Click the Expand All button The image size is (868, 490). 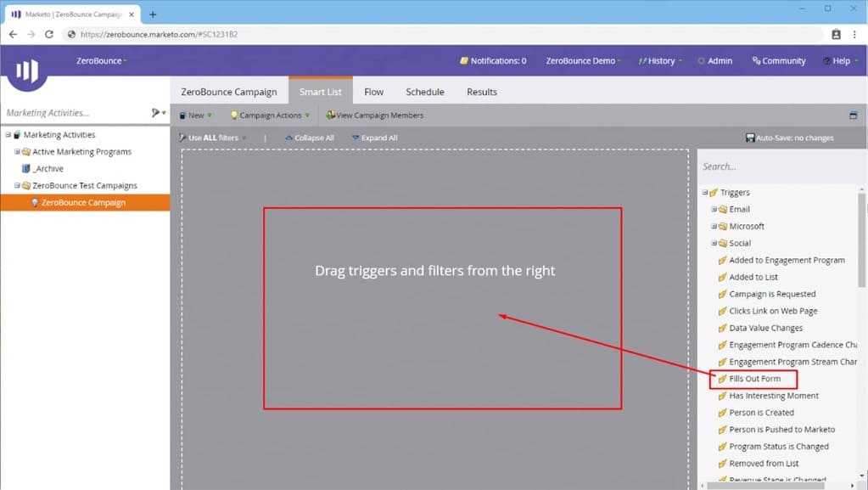pos(375,138)
